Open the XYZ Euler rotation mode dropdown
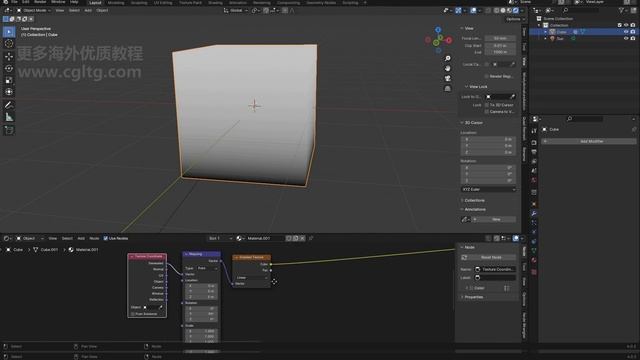The height and width of the screenshot is (360, 640). pyautogui.click(x=488, y=189)
